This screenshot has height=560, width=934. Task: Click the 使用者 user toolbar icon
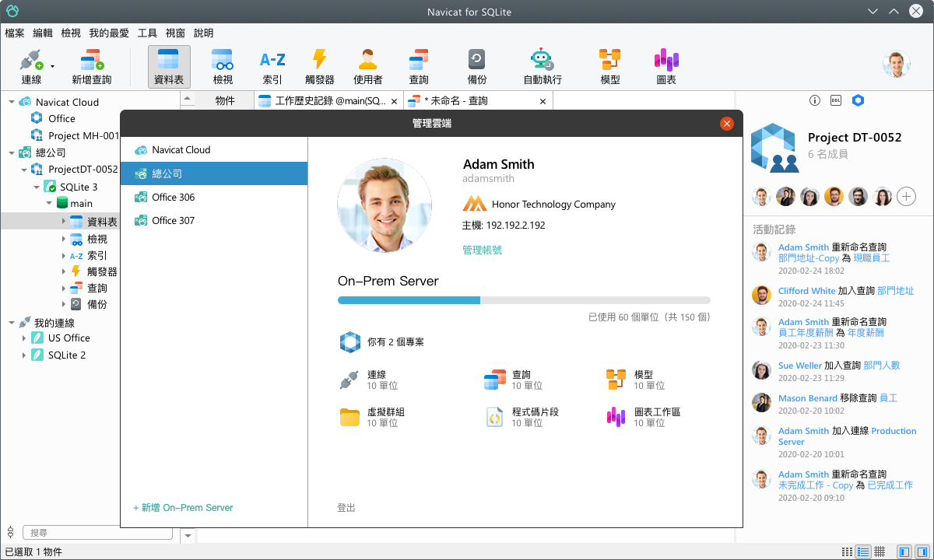tap(368, 66)
